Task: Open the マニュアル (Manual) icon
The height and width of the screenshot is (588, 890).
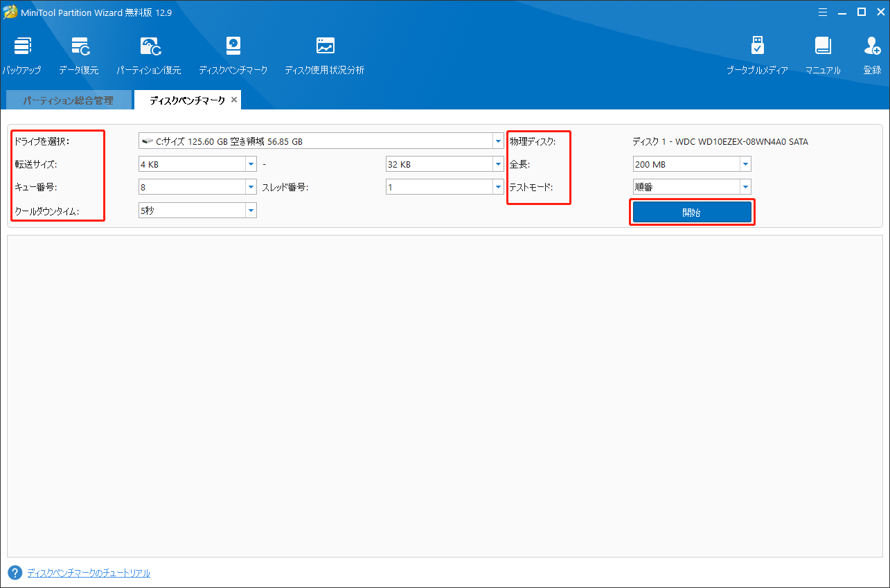Action: click(823, 56)
